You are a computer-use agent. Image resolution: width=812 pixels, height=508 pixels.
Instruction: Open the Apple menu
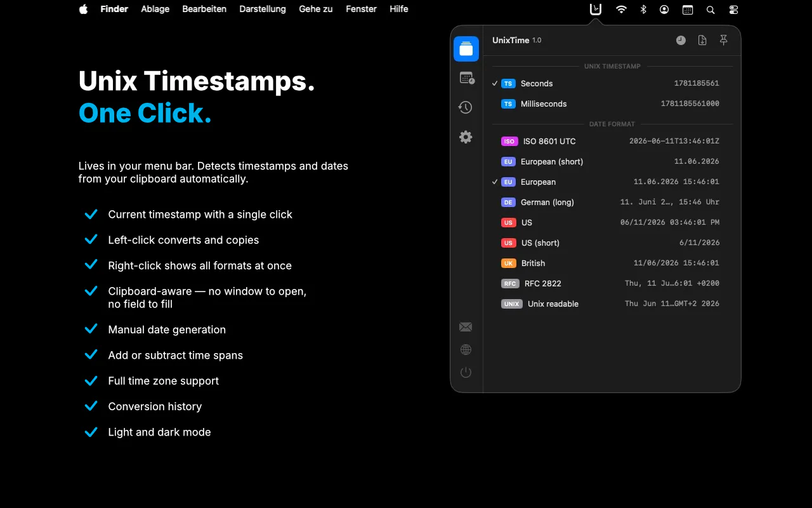point(83,9)
